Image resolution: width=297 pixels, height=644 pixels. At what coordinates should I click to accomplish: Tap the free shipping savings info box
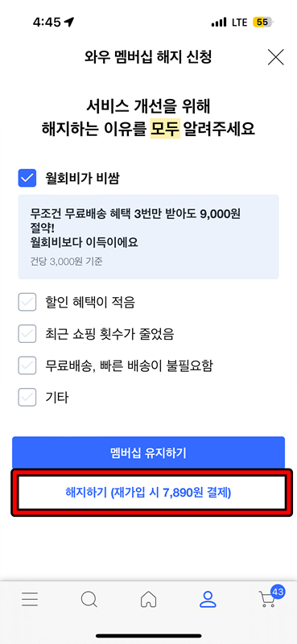pos(148,237)
